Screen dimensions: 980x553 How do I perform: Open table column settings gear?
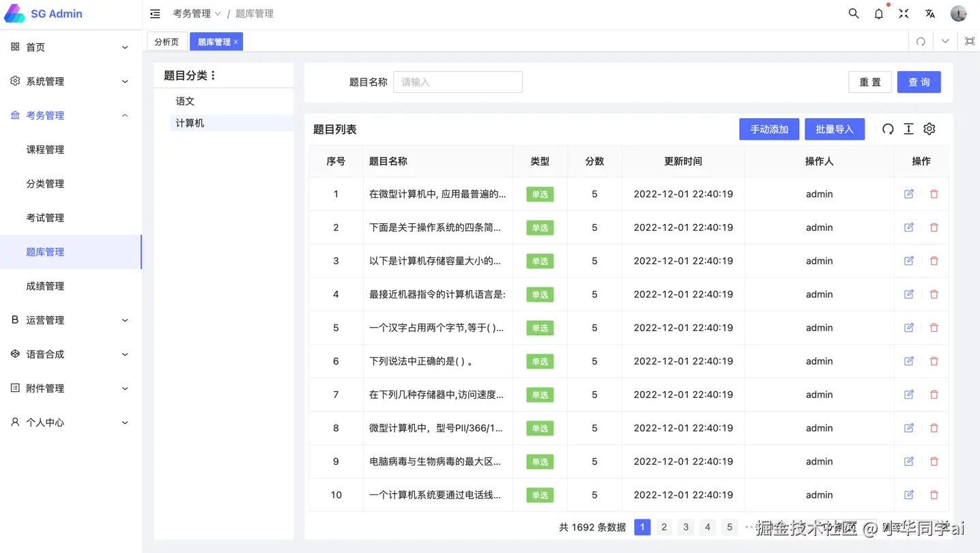pyautogui.click(x=929, y=129)
